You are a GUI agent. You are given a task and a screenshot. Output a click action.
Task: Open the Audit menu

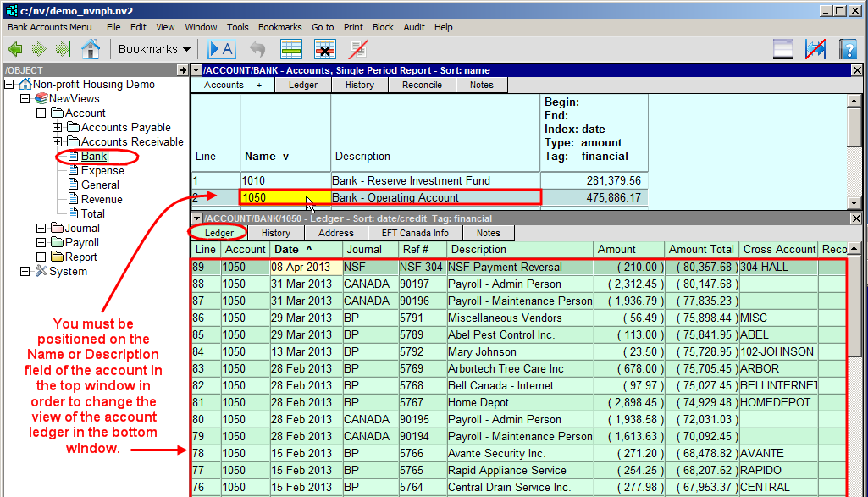tap(414, 27)
